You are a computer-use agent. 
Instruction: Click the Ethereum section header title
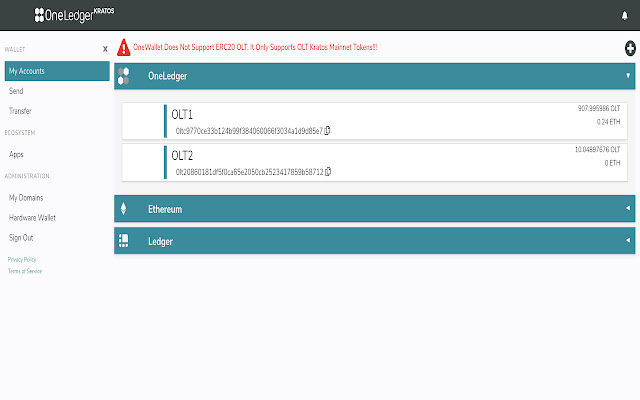[x=165, y=209]
